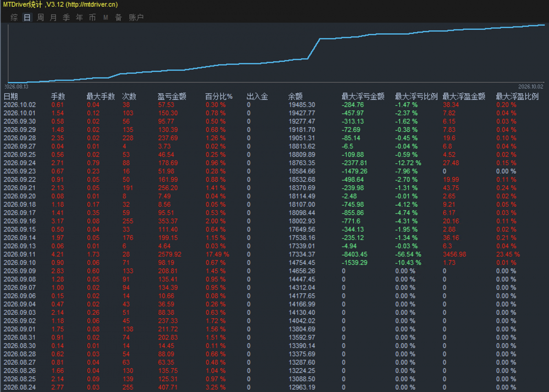This screenshot has width=549, height=392.
Task: Open the http://mtdriver.cn link in the title
Action: coord(92,5)
